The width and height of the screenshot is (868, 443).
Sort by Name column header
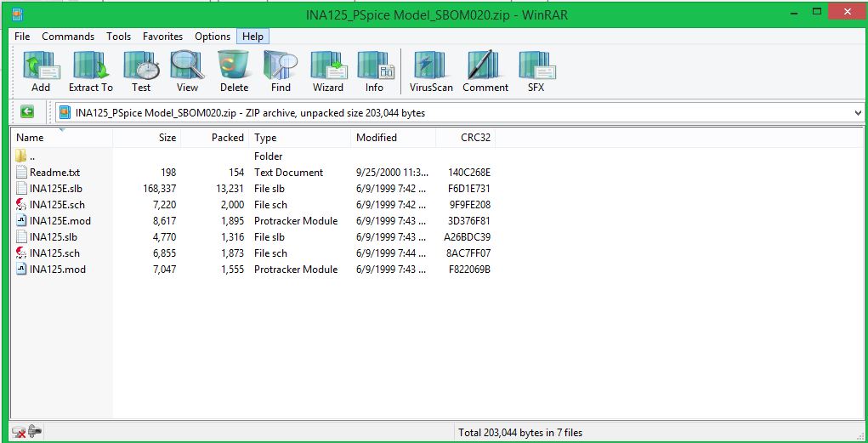click(61, 138)
